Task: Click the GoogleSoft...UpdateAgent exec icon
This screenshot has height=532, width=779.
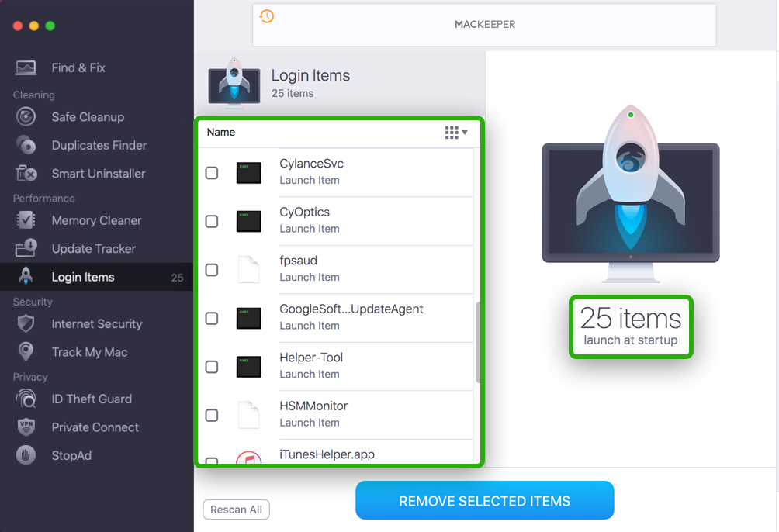Action: [248, 319]
